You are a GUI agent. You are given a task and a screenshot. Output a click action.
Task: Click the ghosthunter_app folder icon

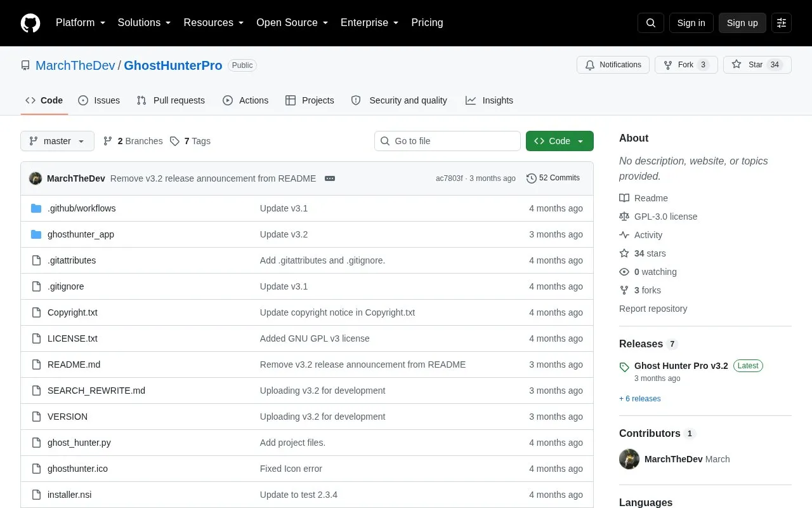(36, 234)
